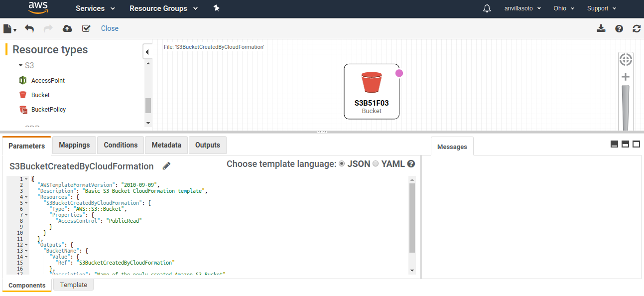Open the Ohio region selector

(564, 8)
